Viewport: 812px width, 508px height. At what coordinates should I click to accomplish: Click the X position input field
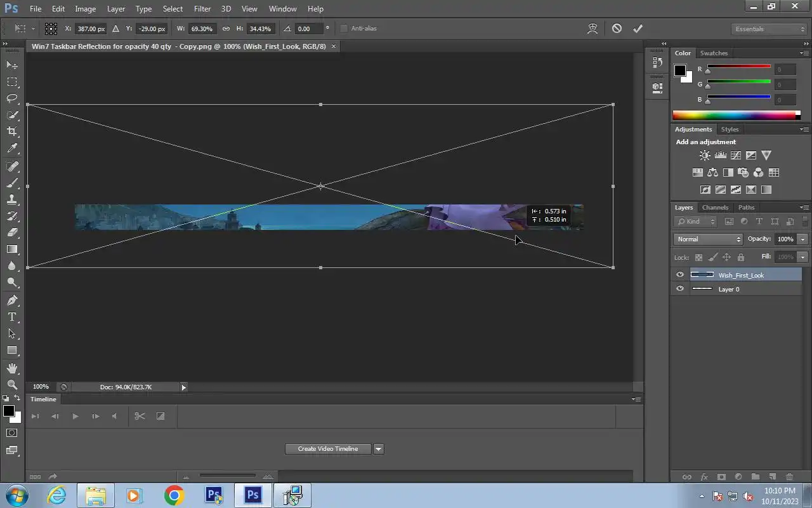[90, 29]
